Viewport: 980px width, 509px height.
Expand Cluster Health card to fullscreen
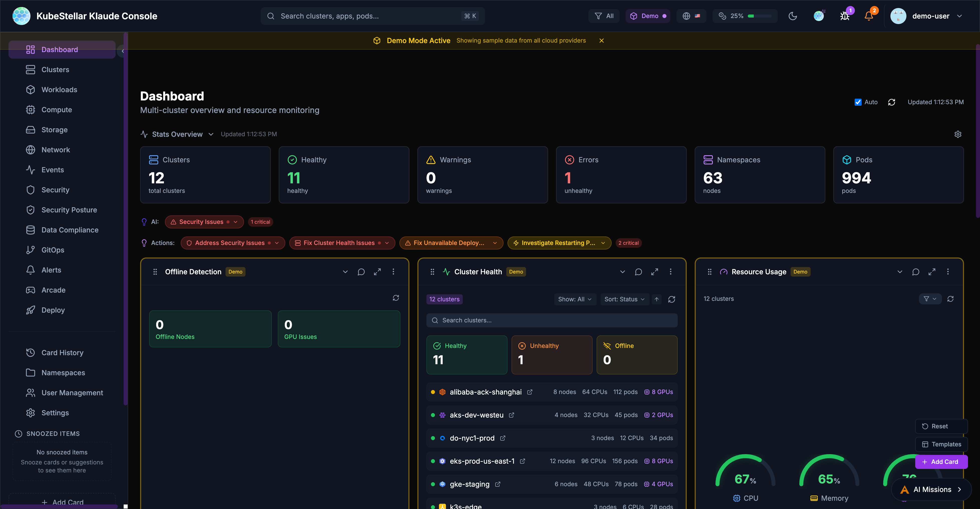point(654,272)
